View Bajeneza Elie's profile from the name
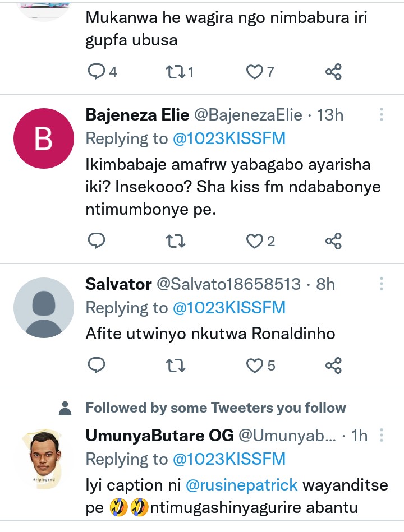Image resolution: width=404 pixels, height=532 pixels. tap(137, 115)
